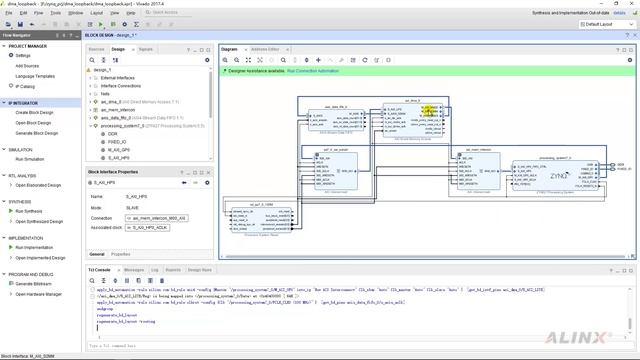
Task: Collapse the processing_system7_0 tree node
Action: pos(90,126)
